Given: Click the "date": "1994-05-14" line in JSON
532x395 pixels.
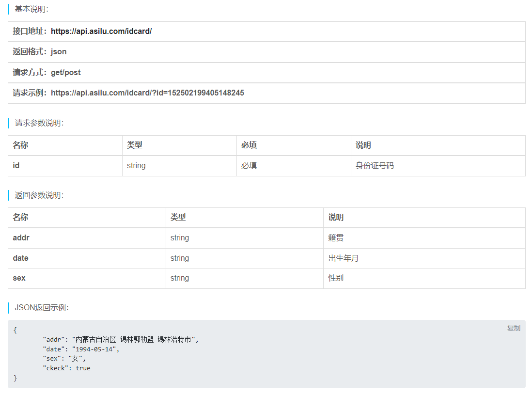Looking at the screenshot, I should coord(80,349).
